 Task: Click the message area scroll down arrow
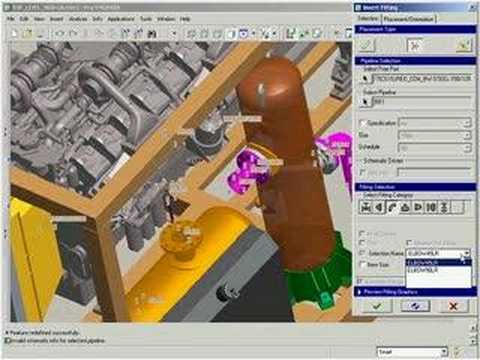pyautogui.click(x=474, y=341)
